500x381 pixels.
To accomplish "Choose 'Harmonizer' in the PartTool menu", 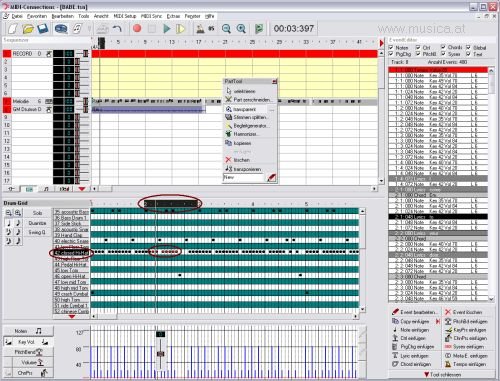I will click(250, 134).
